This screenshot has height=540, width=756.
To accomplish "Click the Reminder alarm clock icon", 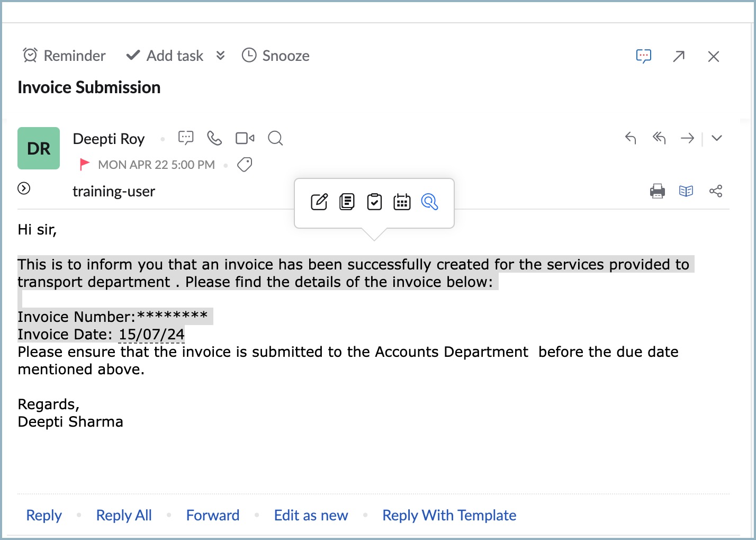I will coord(30,55).
